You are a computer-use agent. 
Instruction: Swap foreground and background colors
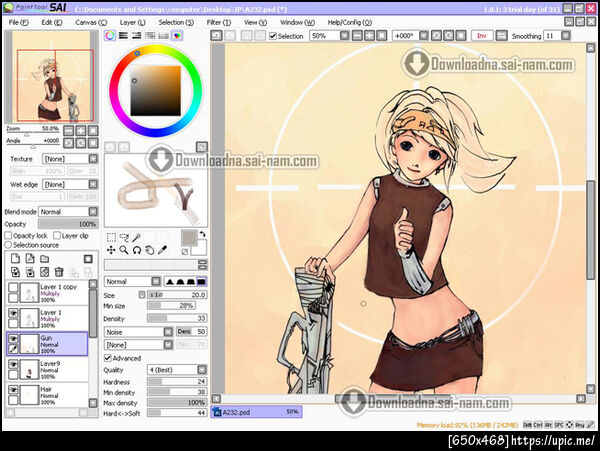pyautogui.click(x=202, y=234)
